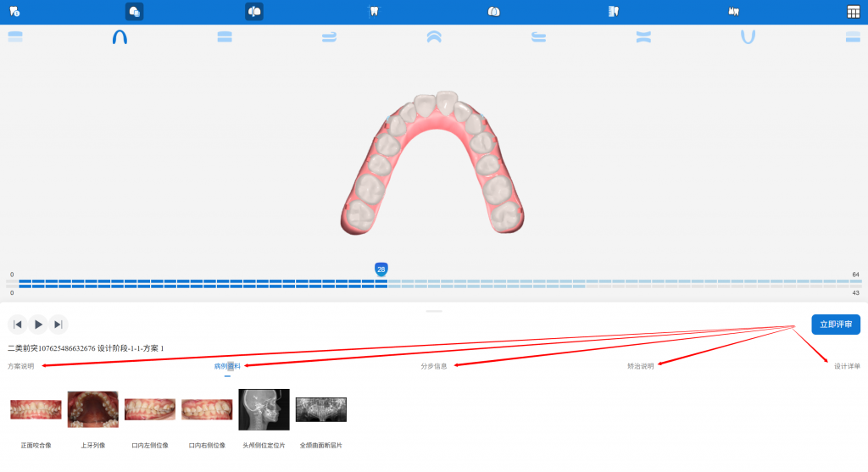868x472 pixels.
Task: Open the 上牙列像 photo thumbnail
Action: pos(92,409)
